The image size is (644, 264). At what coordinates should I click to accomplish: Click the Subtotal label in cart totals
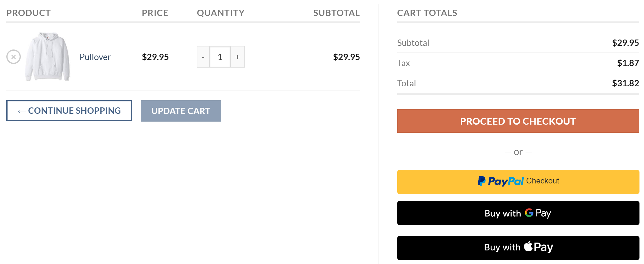(x=413, y=43)
